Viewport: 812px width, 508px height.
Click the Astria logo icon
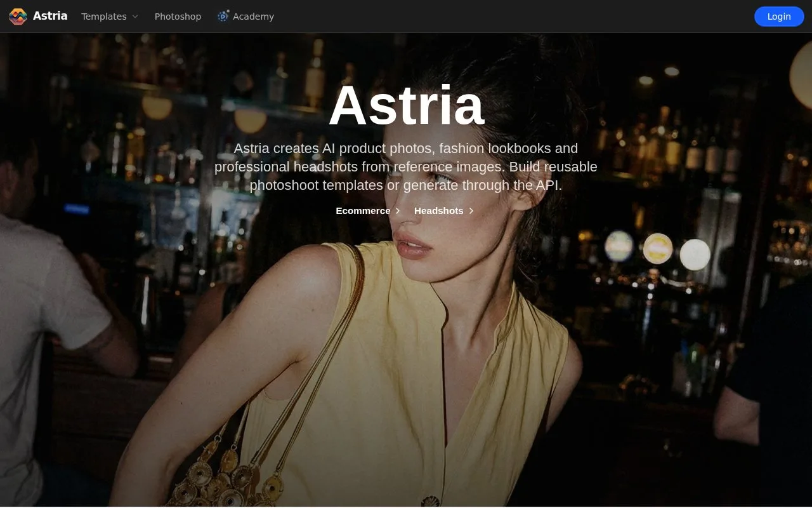tap(18, 17)
